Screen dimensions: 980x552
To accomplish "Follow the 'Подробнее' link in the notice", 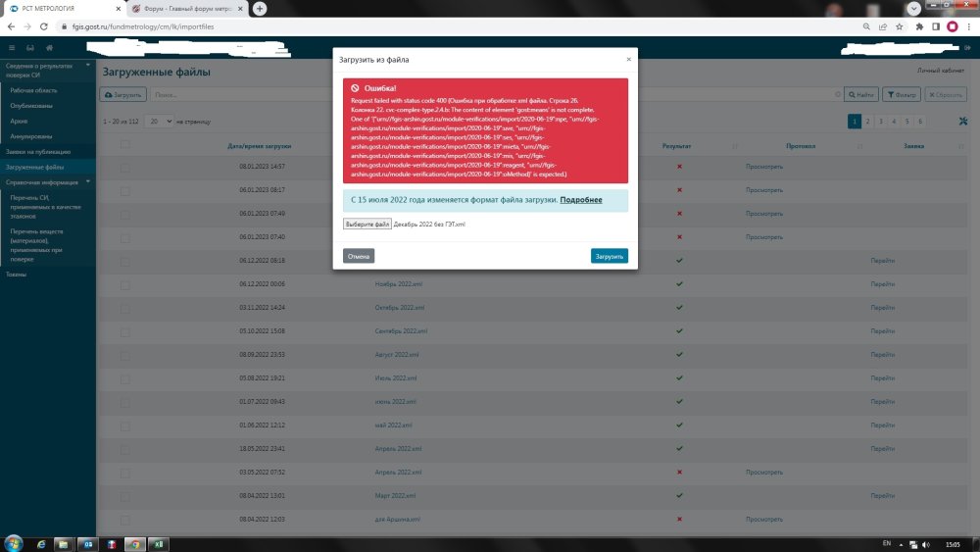I will tap(580, 199).
